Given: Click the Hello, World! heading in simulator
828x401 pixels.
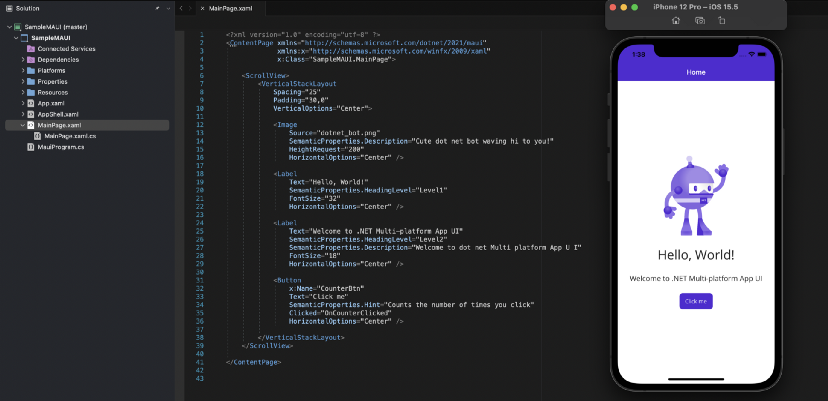Looking at the screenshot, I should pyautogui.click(x=695, y=255).
